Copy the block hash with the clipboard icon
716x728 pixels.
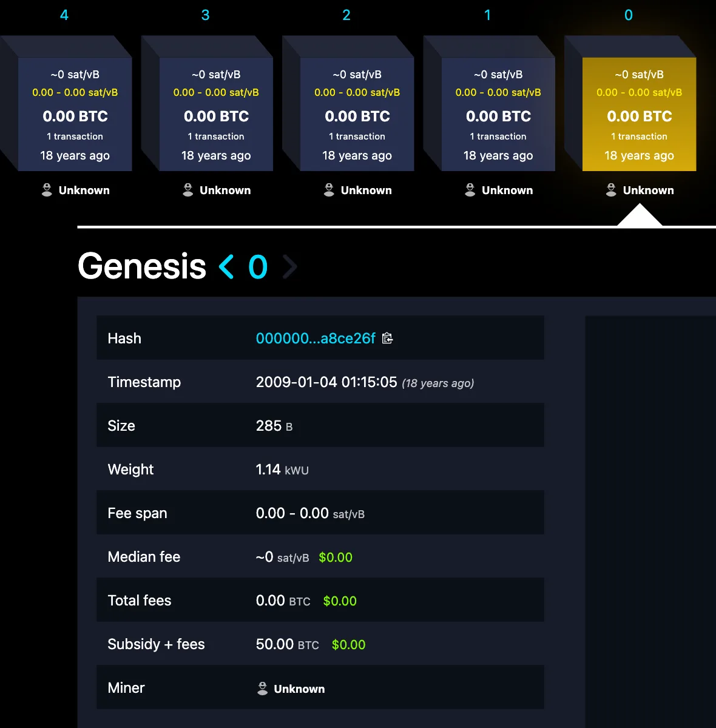click(x=387, y=339)
